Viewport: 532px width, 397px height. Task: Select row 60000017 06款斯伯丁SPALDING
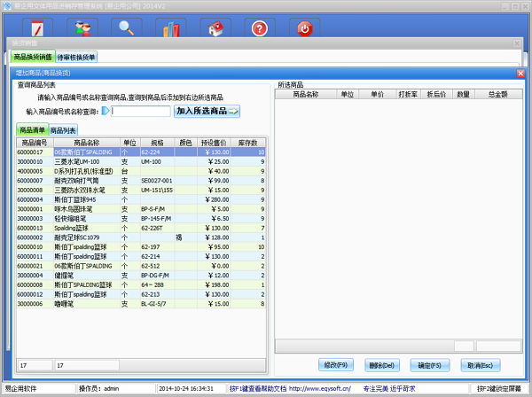tap(141, 152)
